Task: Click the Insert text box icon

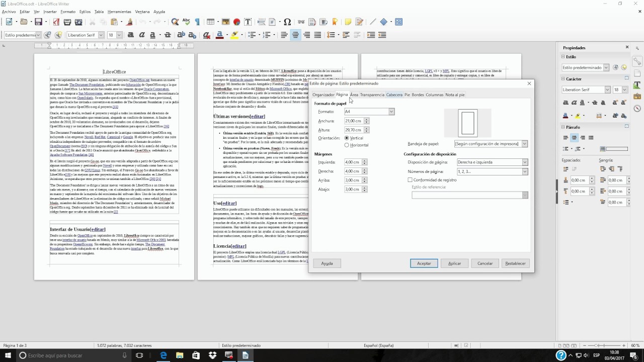Action: pos(248,22)
